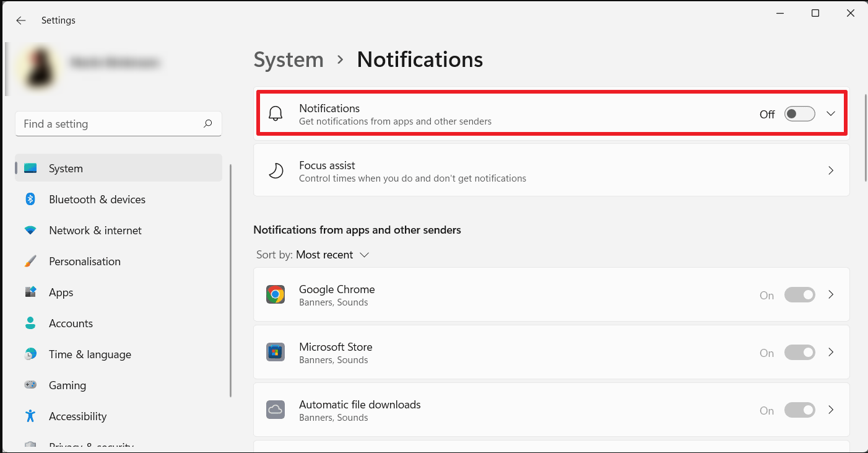Click the Network & internet globe icon
This screenshot has height=453, width=868.
pos(30,230)
